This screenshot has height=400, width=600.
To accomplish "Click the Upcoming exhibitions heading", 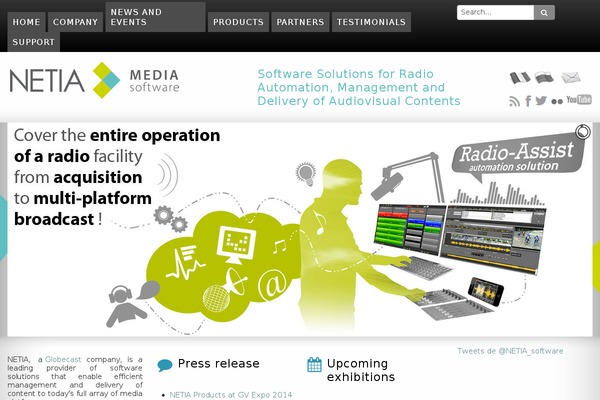I will click(360, 370).
